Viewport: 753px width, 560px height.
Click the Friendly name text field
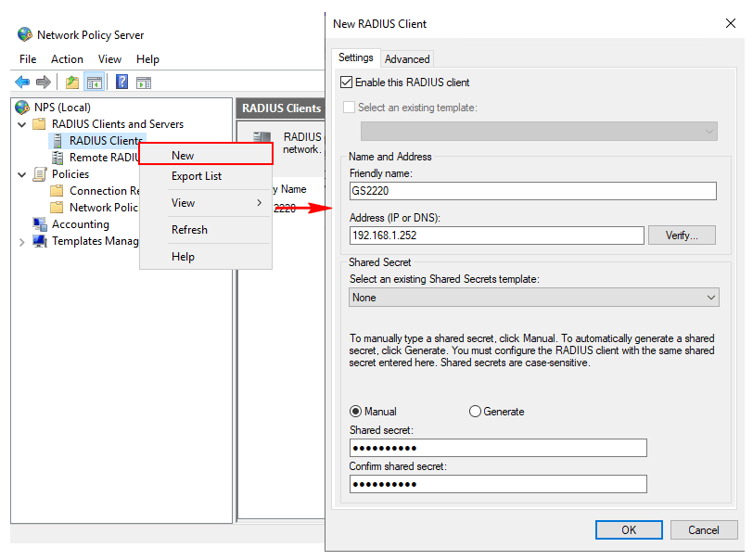[x=532, y=191]
